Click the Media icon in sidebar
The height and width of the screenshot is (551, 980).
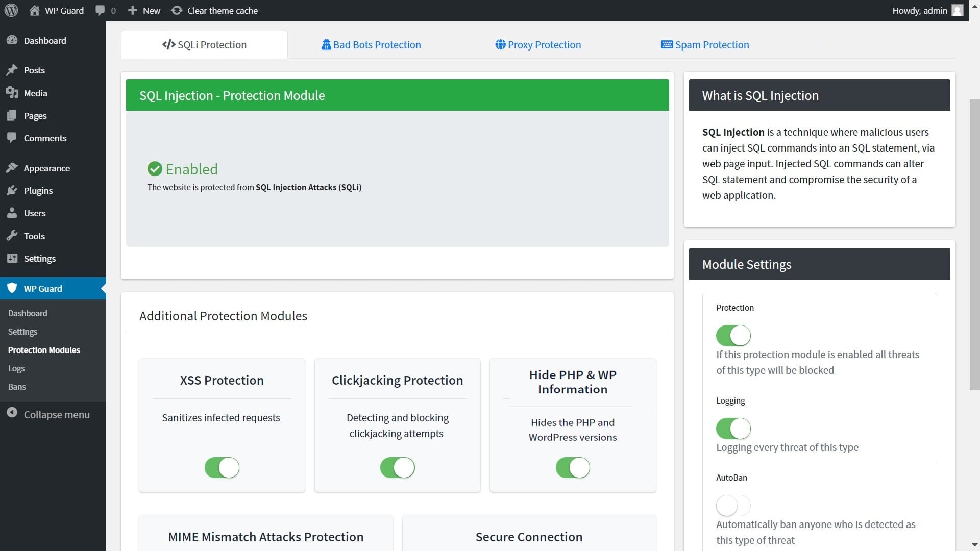[12, 93]
